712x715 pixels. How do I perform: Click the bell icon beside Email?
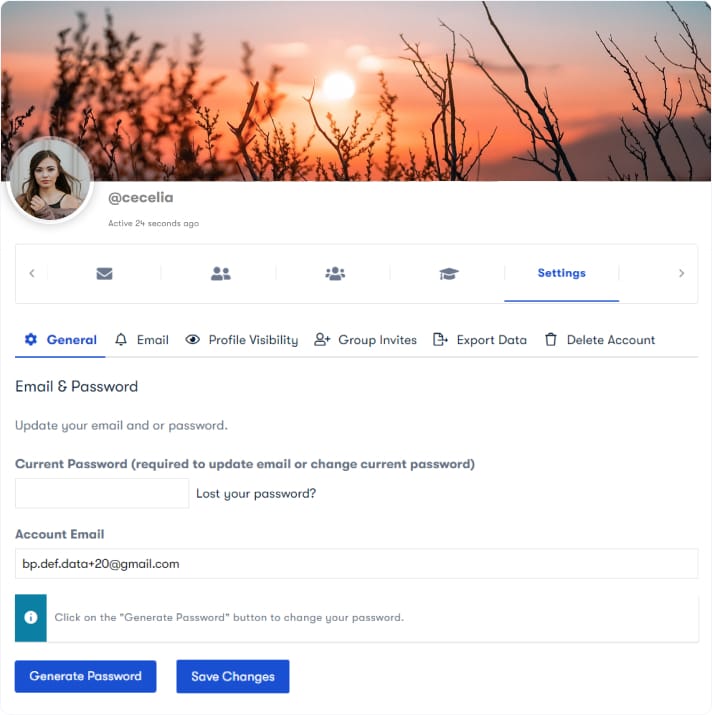121,339
